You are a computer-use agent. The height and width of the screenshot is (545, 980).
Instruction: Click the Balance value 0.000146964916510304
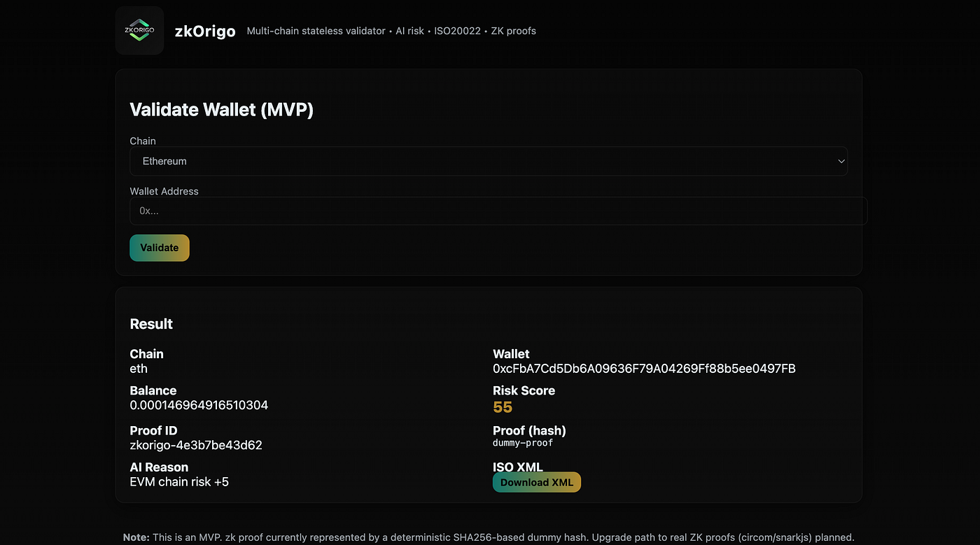pos(199,405)
